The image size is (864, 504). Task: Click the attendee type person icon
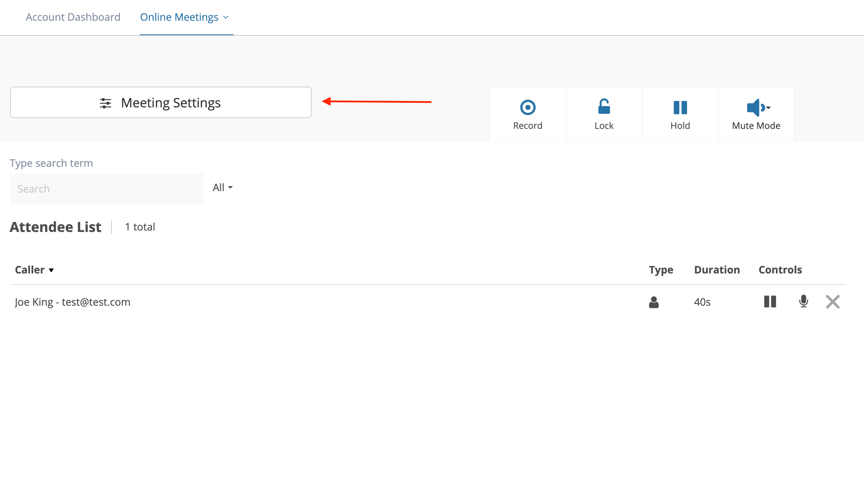[x=654, y=302]
